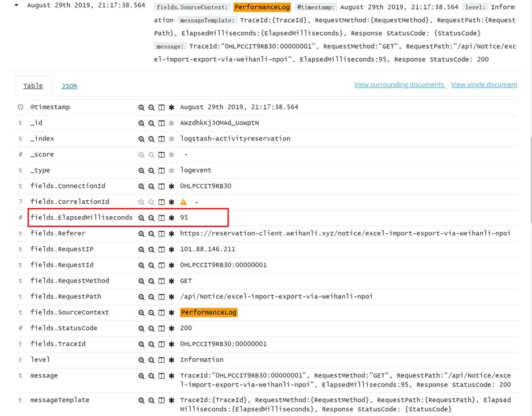The width and height of the screenshot is (532, 416).
Task: Filter for fields.RequestMethod value GET
Action: tap(141, 281)
